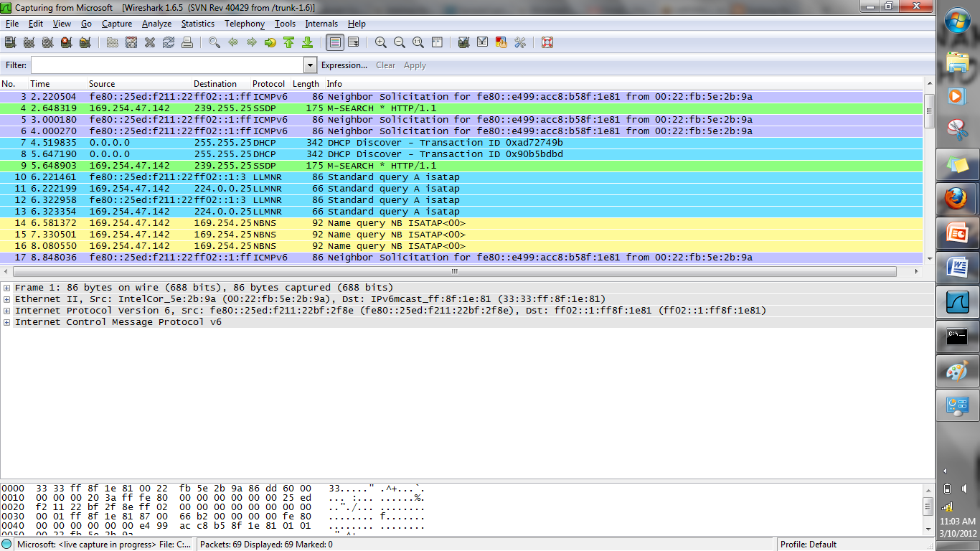The width and height of the screenshot is (980, 551).
Task: Jump to the first packet
Action: [290, 43]
